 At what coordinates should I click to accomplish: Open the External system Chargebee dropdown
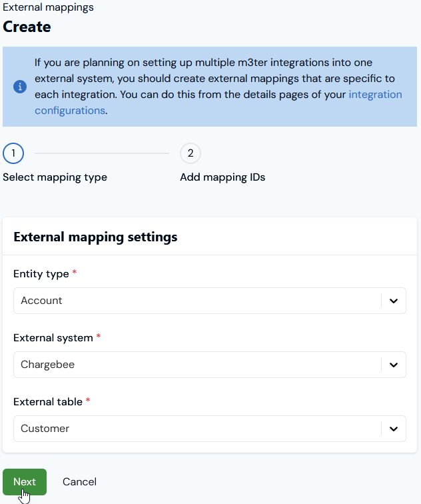[210, 365]
